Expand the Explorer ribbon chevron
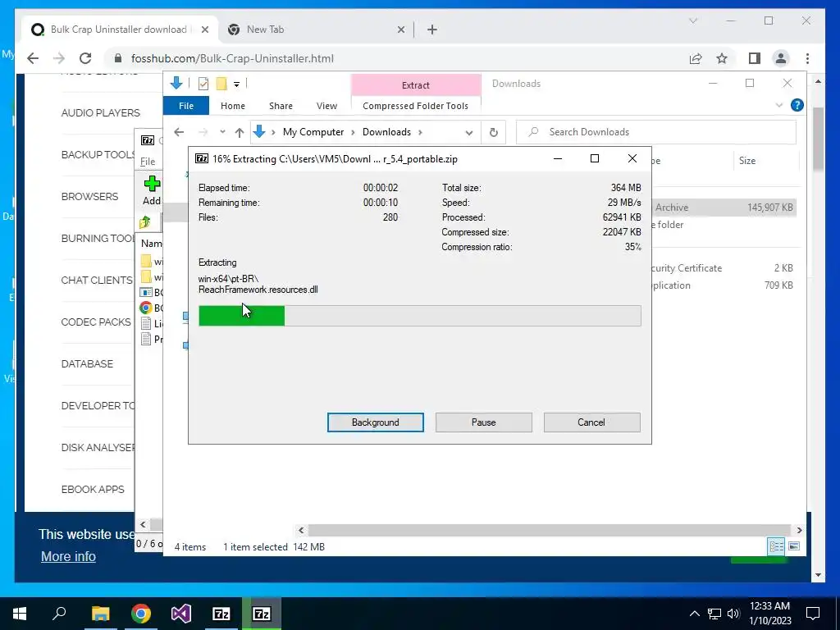Image resolution: width=840 pixels, height=630 pixels. click(x=779, y=105)
